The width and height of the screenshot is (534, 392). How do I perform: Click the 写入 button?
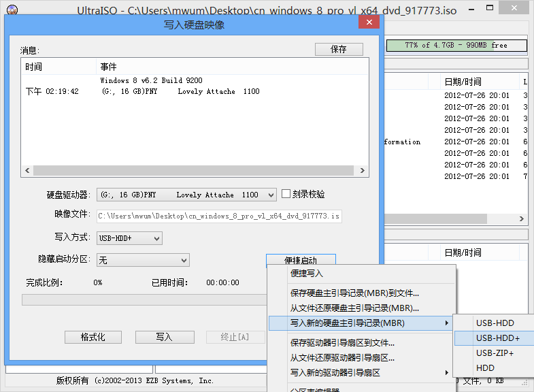coord(165,337)
